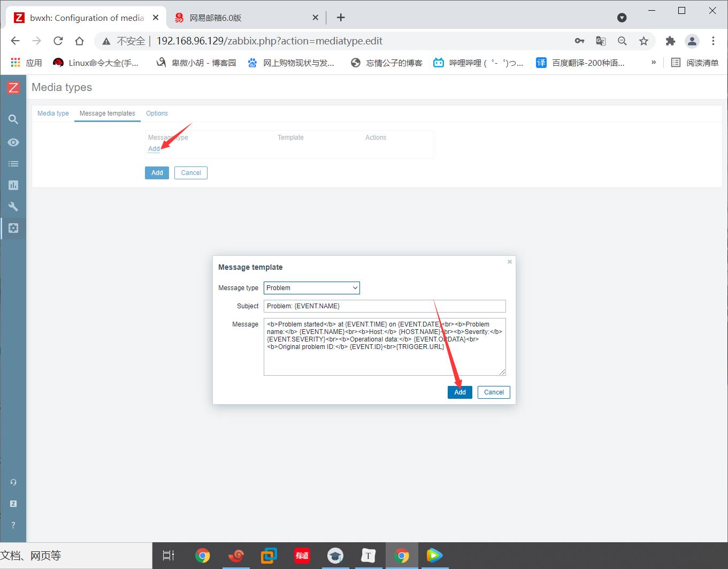Viewport: 728px width, 569px height.
Task: Open Task View on the taskbar
Action: pyautogui.click(x=168, y=556)
